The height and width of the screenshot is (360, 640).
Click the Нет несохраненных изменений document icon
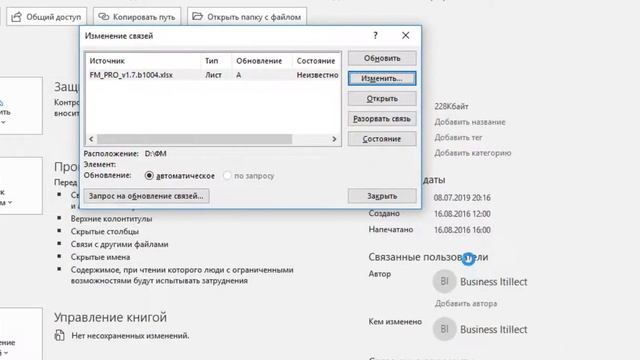60,336
